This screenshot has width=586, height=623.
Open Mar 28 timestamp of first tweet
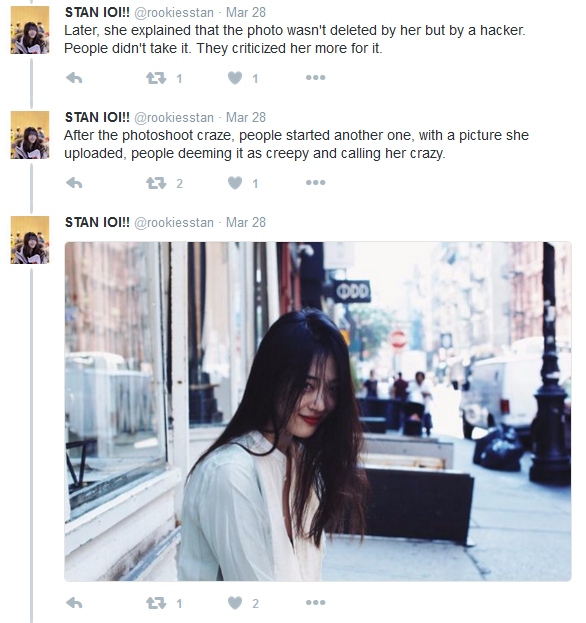pos(246,12)
